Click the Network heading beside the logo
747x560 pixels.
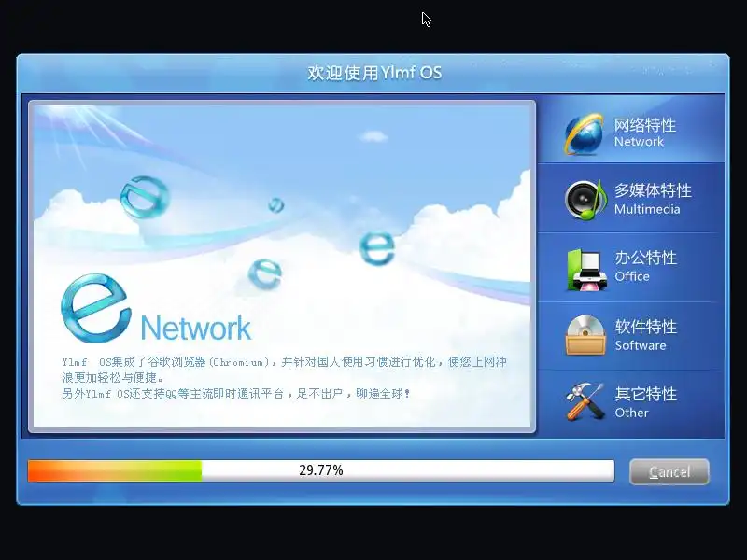(196, 328)
